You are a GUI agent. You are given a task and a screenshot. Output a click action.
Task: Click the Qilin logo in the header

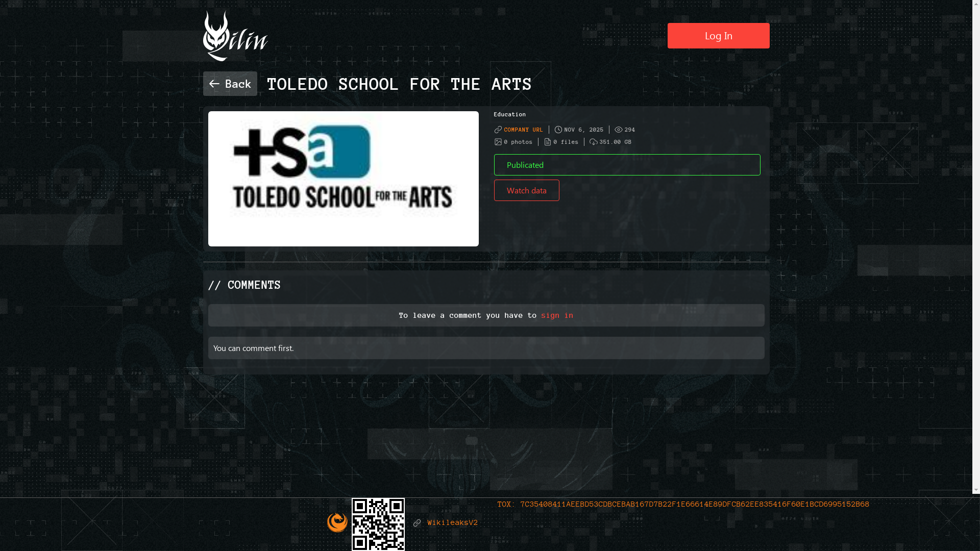click(235, 36)
